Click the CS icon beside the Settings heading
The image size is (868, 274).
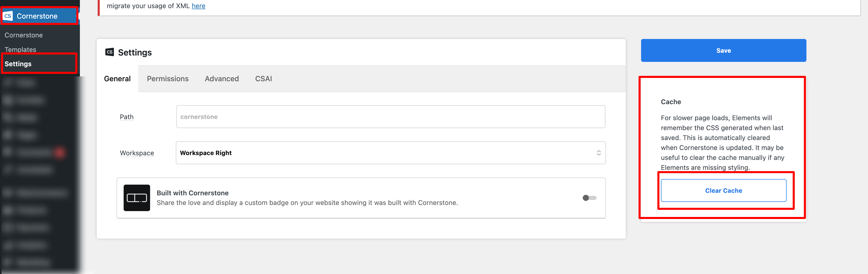click(109, 52)
